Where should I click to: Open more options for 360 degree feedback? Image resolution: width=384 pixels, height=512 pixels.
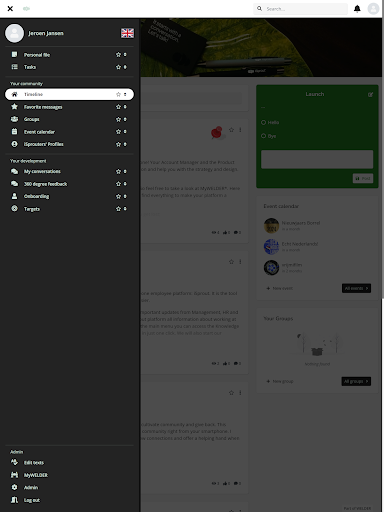tap(125, 184)
